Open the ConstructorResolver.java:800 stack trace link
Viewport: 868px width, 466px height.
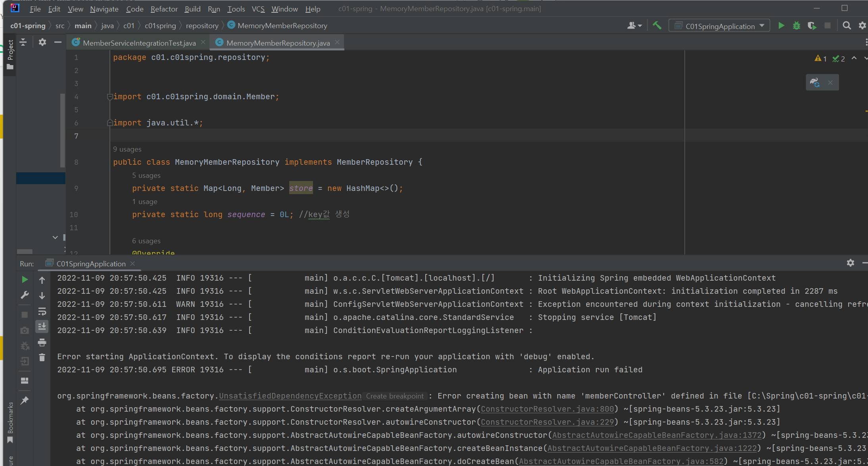[547, 409]
